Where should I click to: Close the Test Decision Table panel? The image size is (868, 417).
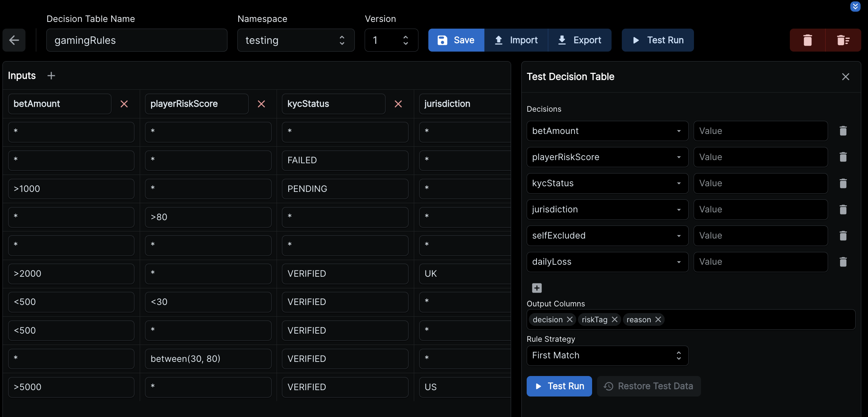[846, 77]
